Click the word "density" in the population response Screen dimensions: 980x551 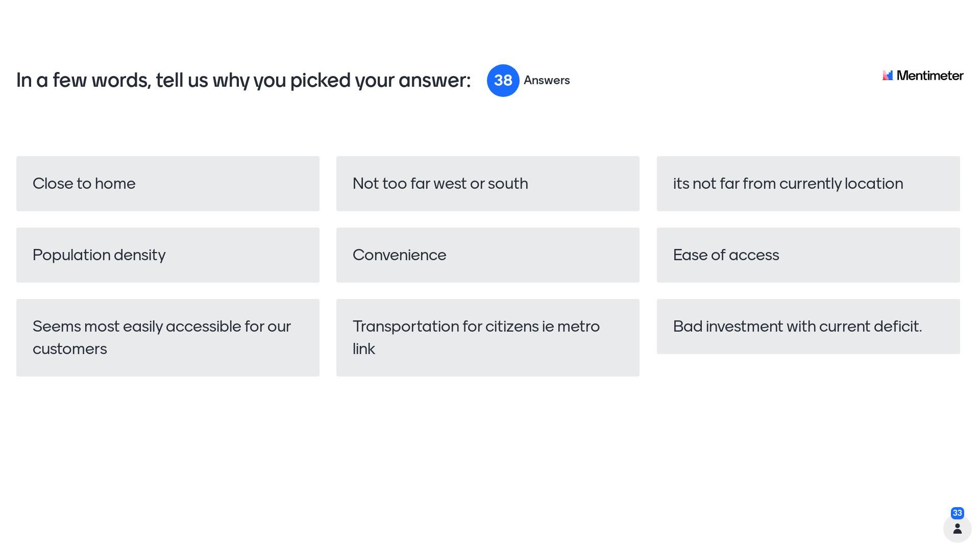139,255
